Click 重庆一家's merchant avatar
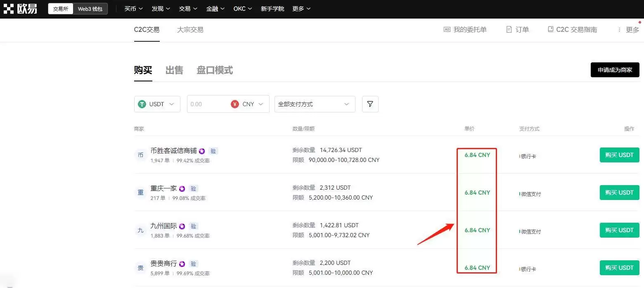 [x=140, y=193]
